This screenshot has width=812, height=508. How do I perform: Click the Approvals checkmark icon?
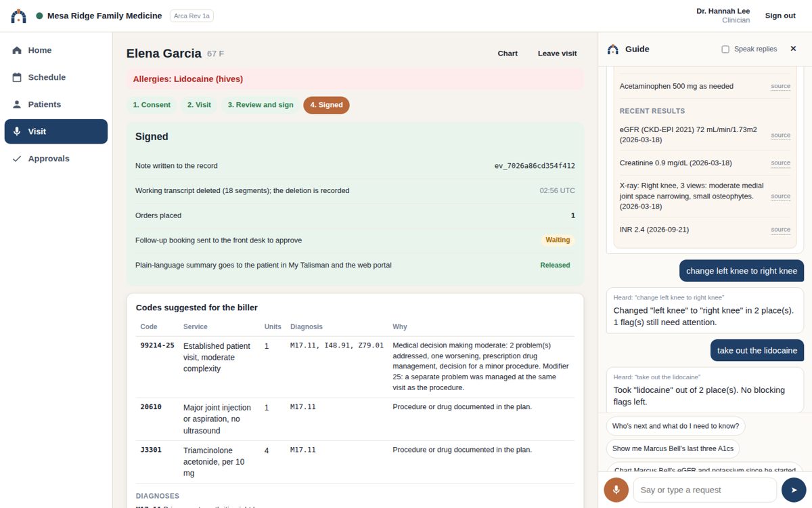(17, 158)
